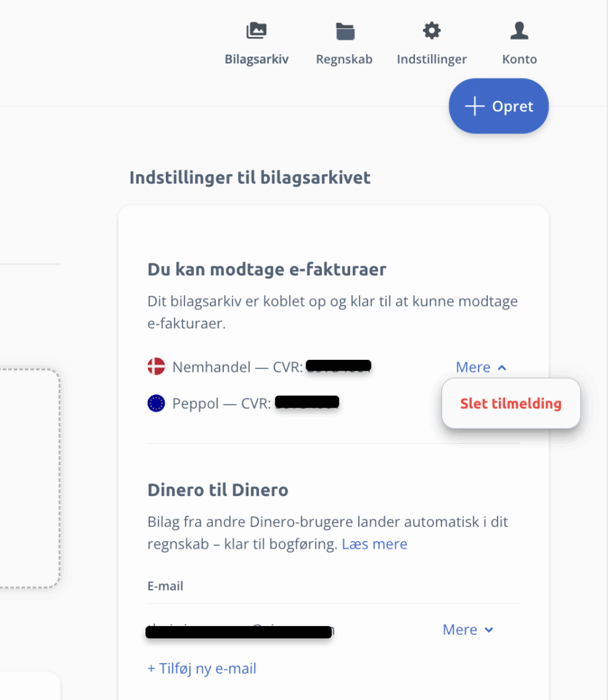Click Indstillinger til bilagsarkivet page title
This screenshot has height=700, width=608.
point(250,178)
